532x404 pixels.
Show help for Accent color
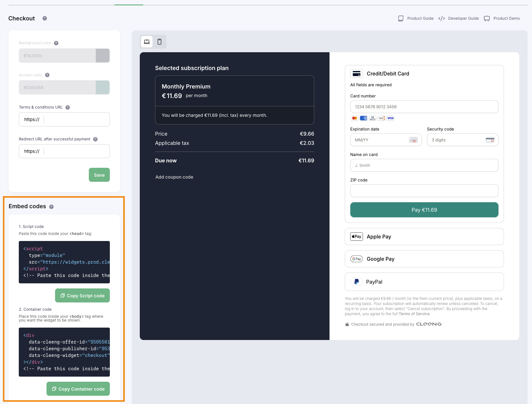47,75
